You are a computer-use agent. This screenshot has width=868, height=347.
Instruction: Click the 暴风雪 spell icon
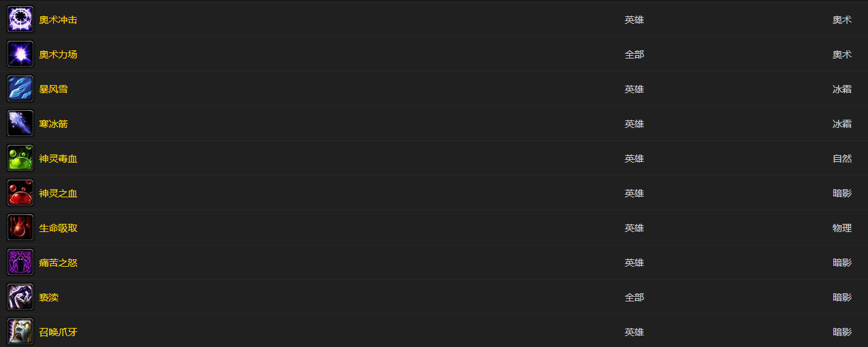pos(20,88)
